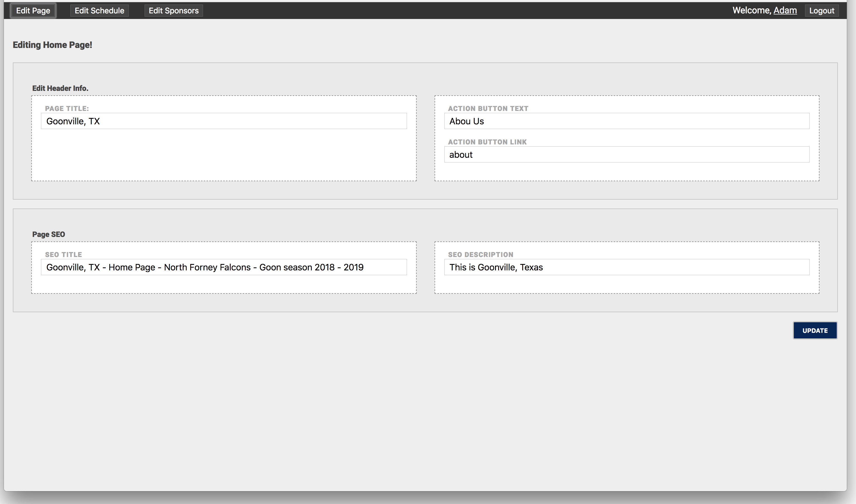
Task: Open the Edit Page tab
Action: [33, 11]
